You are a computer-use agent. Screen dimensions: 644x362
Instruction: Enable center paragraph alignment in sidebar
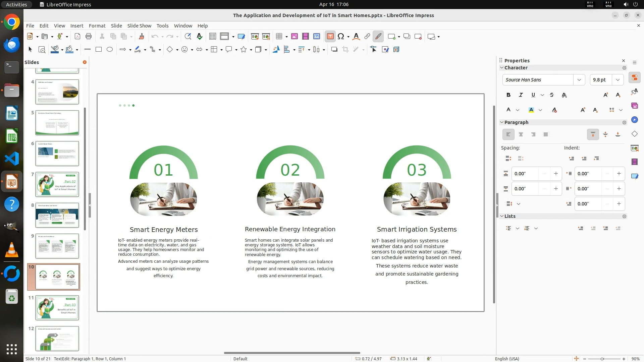click(x=521, y=135)
